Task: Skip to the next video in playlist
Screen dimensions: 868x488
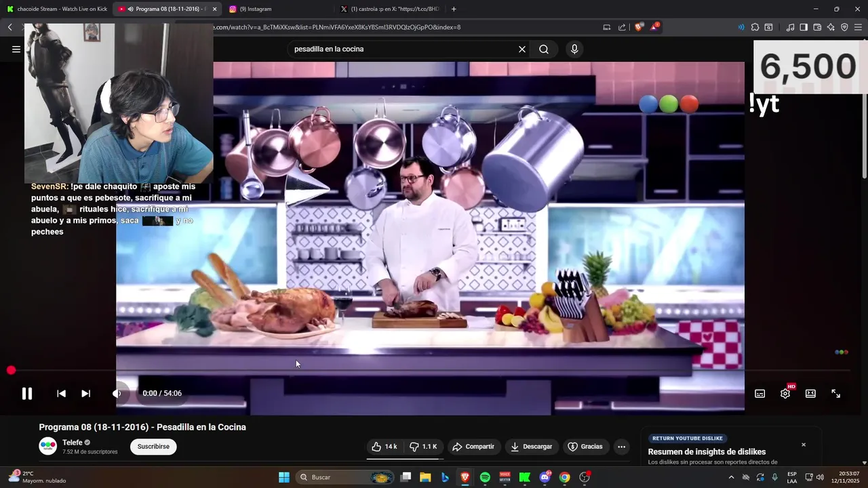Action: pyautogui.click(x=85, y=393)
